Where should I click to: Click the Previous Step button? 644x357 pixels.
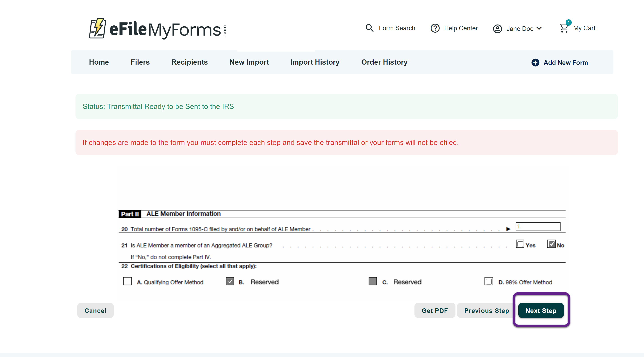pyautogui.click(x=486, y=311)
